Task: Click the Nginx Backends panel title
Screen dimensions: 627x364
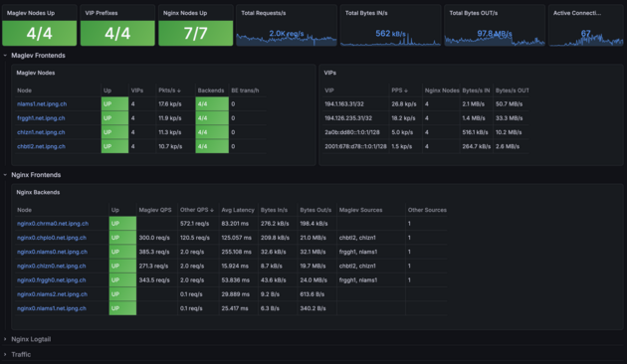Action: (38, 192)
